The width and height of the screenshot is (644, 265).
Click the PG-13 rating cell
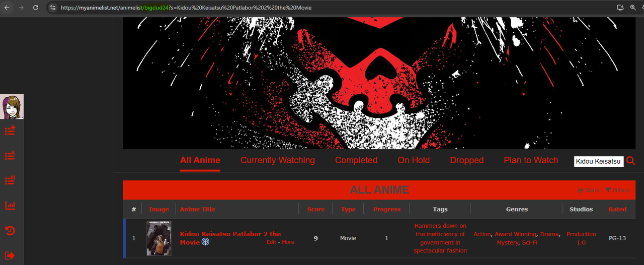click(x=617, y=238)
